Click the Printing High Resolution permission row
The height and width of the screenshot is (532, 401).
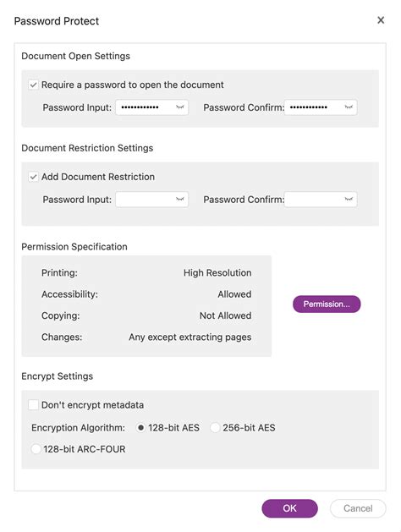(x=146, y=273)
